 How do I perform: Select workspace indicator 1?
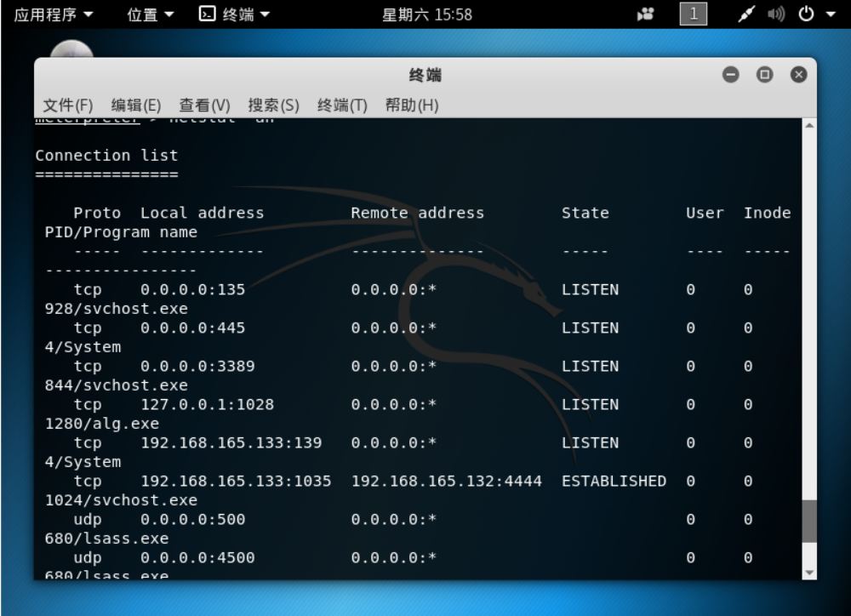693,14
